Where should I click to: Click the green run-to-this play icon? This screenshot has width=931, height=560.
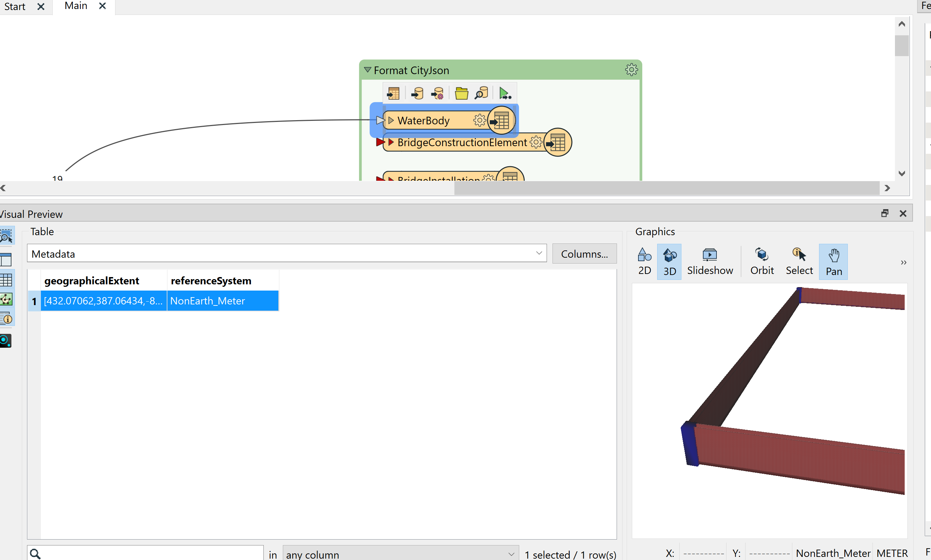click(505, 93)
